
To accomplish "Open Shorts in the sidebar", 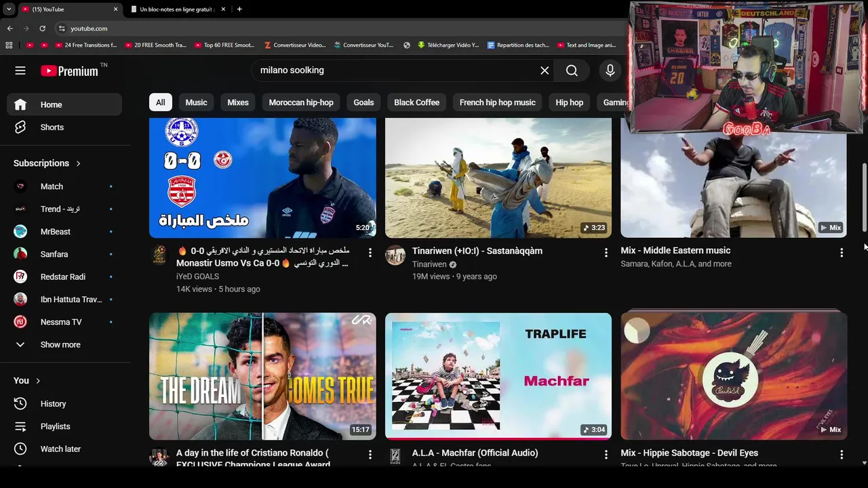I will pyautogui.click(x=64, y=127).
